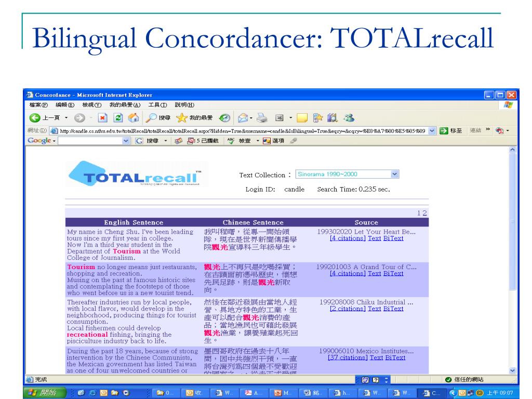This screenshot has width=532, height=399.
Task: Open Text link for A Grand Tour row
Action: [374, 273]
